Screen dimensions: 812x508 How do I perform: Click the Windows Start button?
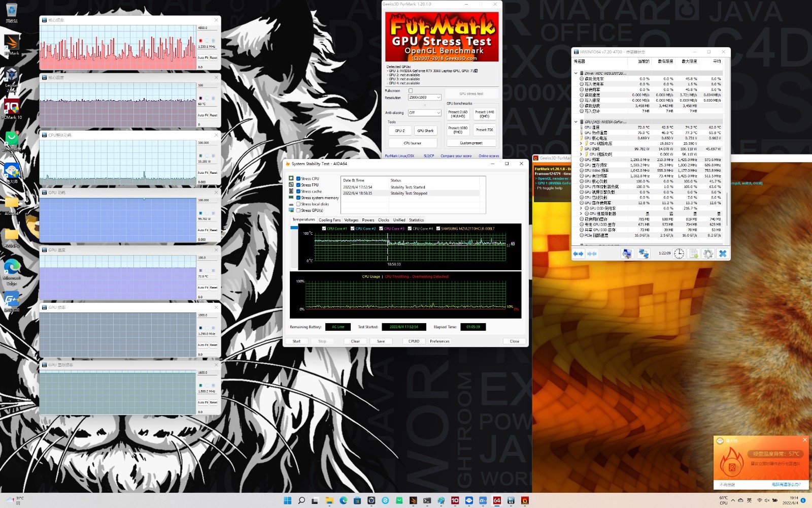287,500
